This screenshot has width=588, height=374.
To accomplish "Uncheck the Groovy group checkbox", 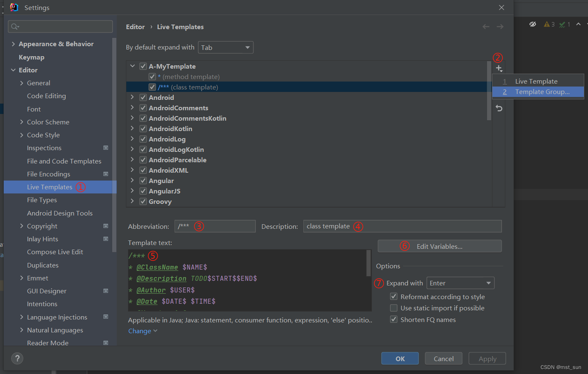I will coord(143,201).
